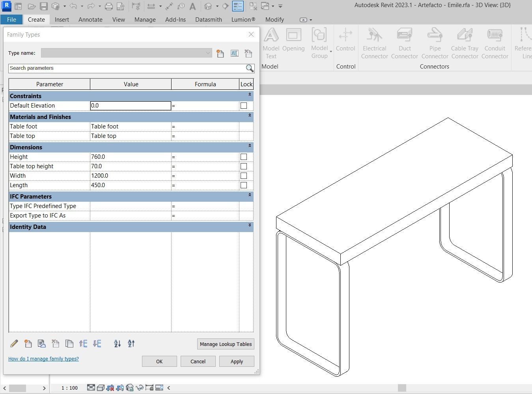This screenshot has height=394, width=532.
Task: Switch to the Modify ribbon tab
Action: click(x=274, y=19)
